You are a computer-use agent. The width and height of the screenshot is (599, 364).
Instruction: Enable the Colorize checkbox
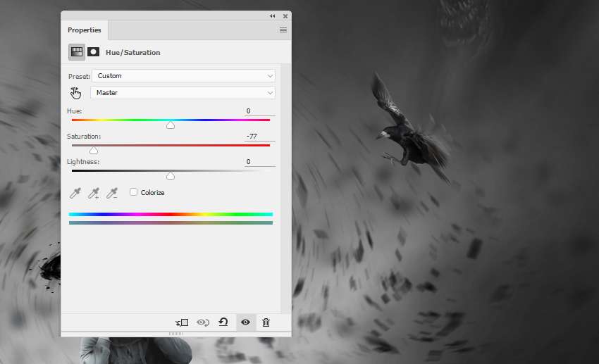(133, 192)
